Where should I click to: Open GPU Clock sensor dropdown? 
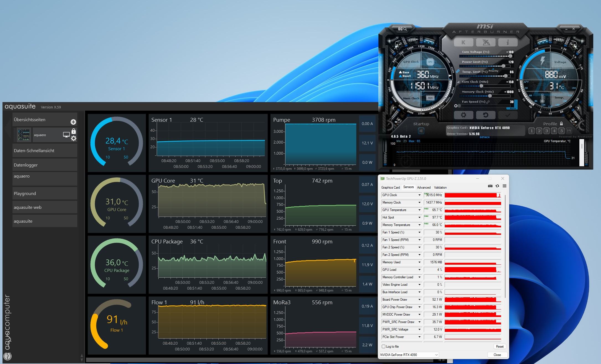point(419,195)
